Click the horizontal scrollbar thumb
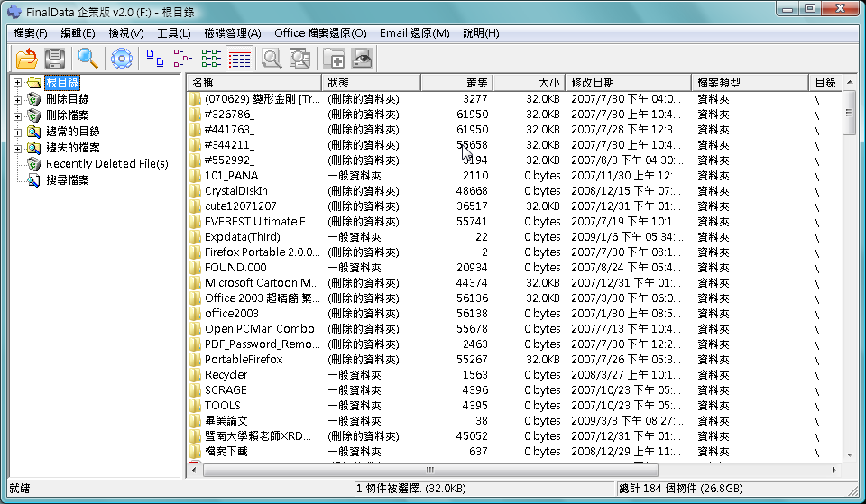The image size is (866, 504). (430, 471)
